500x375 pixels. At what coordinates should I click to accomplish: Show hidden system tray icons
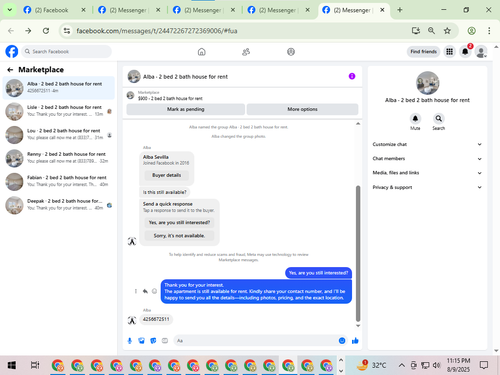click(x=402, y=365)
